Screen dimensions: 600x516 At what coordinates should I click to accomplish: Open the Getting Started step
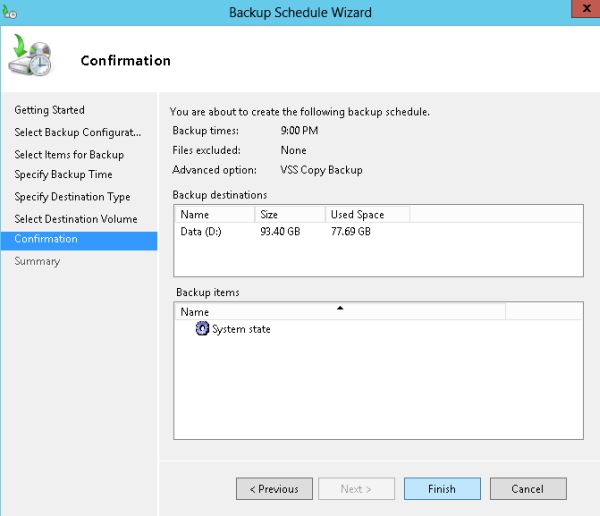(x=49, y=110)
